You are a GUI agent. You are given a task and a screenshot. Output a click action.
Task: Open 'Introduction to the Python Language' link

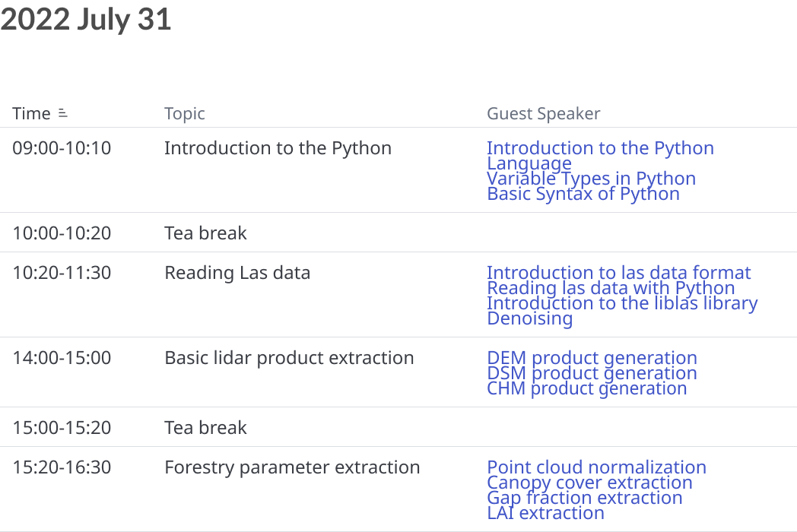coord(600,156)
